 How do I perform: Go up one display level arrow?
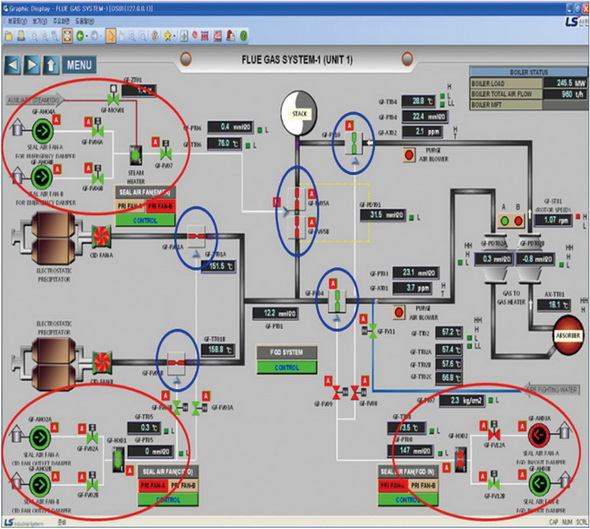point(50,65)
